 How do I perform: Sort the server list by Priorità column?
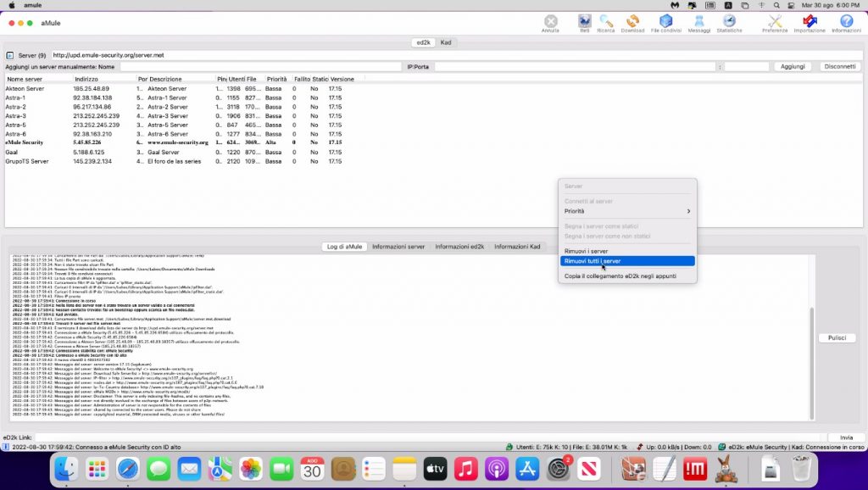coord(276,79)
